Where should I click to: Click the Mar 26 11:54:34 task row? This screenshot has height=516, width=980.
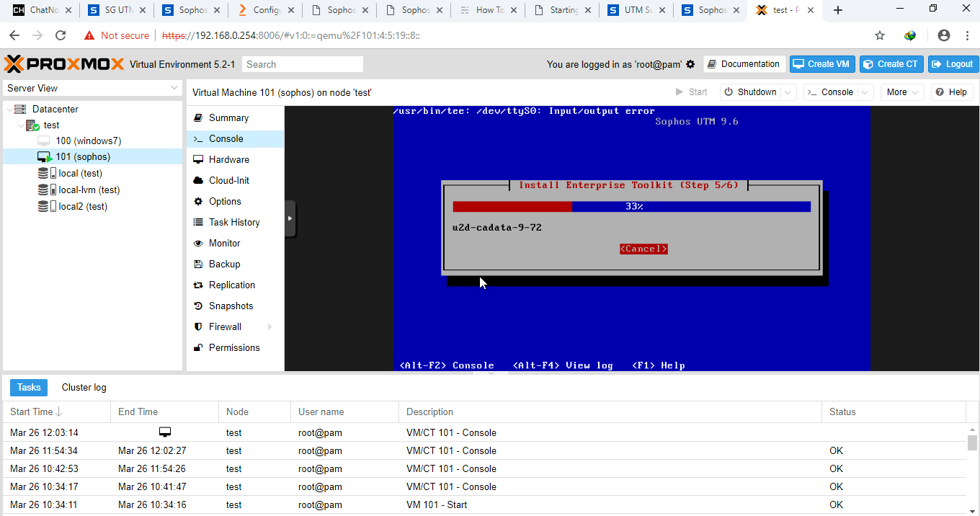(x=484, y=450)
